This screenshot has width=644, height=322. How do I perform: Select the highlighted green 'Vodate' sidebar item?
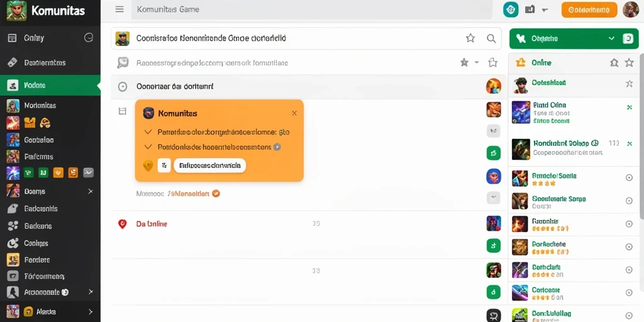50,86
